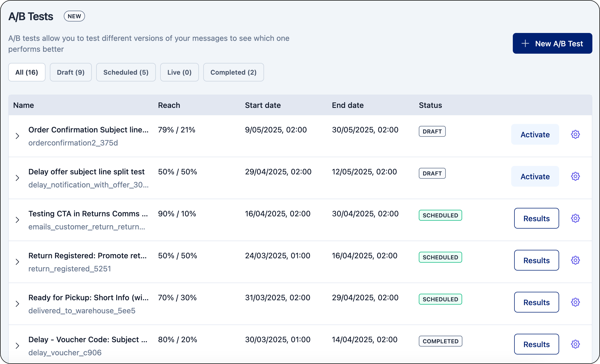Open settings for Return Registered test
Viewport: 600px width, 364px height.
click(575, 260)
